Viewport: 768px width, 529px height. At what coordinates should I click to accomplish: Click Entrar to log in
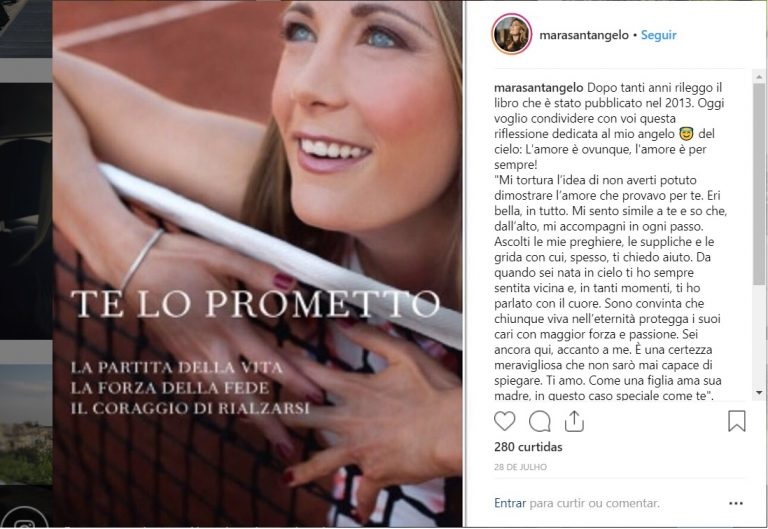510,503
